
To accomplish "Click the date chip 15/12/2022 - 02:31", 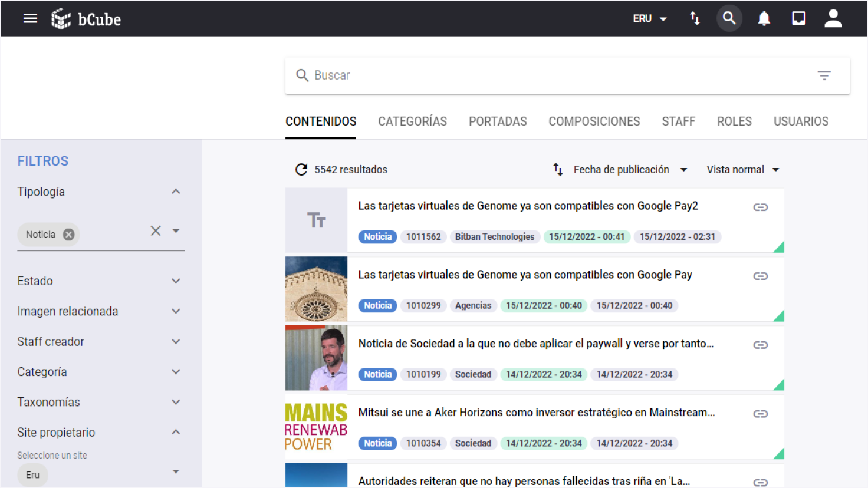I will [x=678, y=237].
